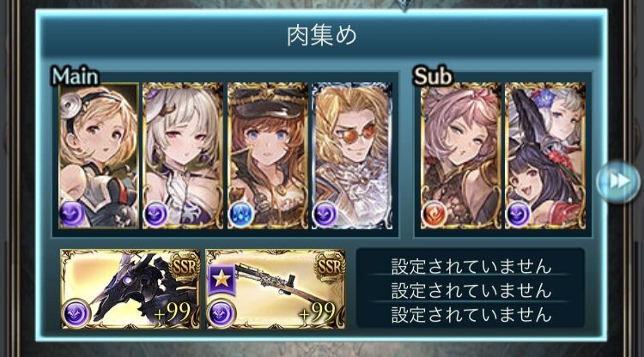Select the sunglasses-wearing blond character portrait
This screenshot has width=644, height=357.
(x=352, y=155)
